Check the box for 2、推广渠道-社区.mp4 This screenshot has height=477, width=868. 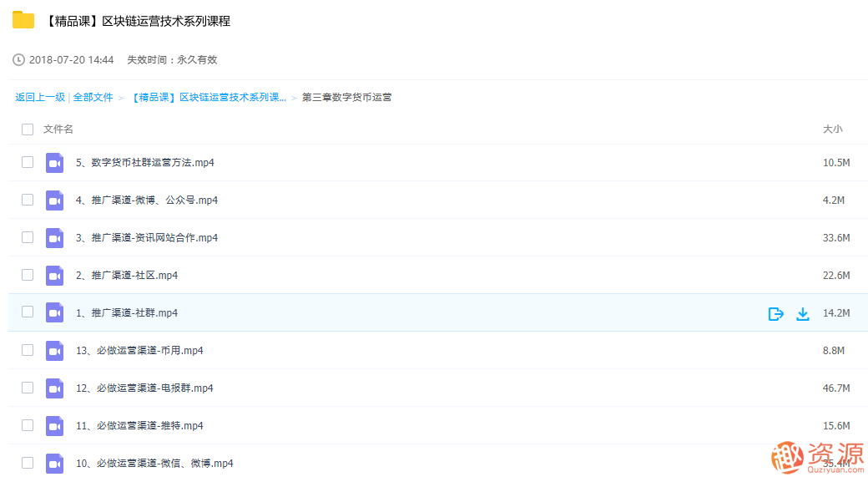pyautogui.click(x=28, y=275)
